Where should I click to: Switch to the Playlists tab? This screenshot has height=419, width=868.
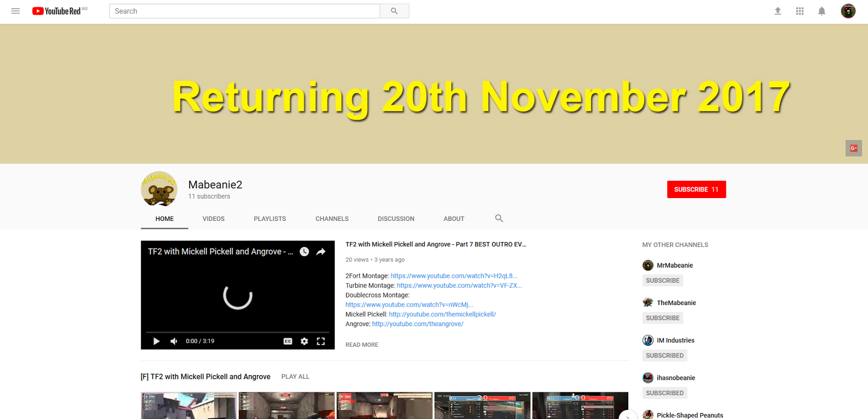270,219
